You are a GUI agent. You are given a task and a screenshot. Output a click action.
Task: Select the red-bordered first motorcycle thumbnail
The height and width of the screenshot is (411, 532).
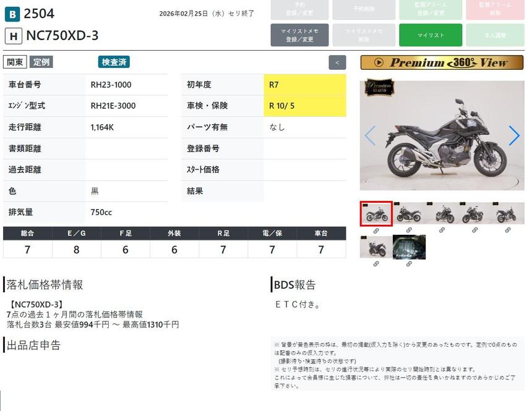click(x=375, y=213)
